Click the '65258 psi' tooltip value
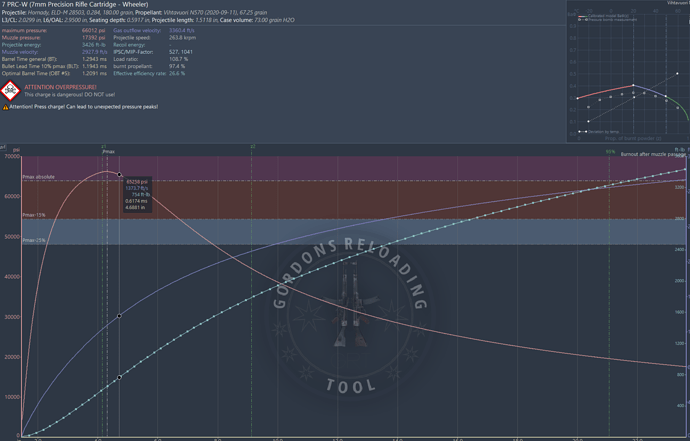 coord(137,182)
